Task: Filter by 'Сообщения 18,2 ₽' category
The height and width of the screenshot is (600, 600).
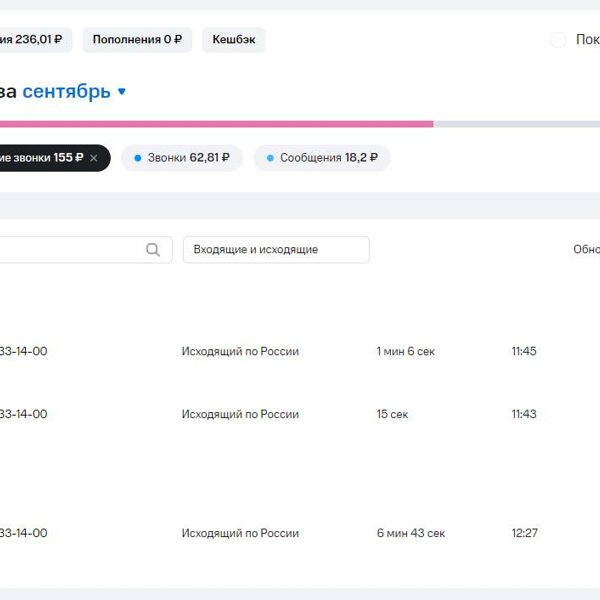Action: click(321, 158)
